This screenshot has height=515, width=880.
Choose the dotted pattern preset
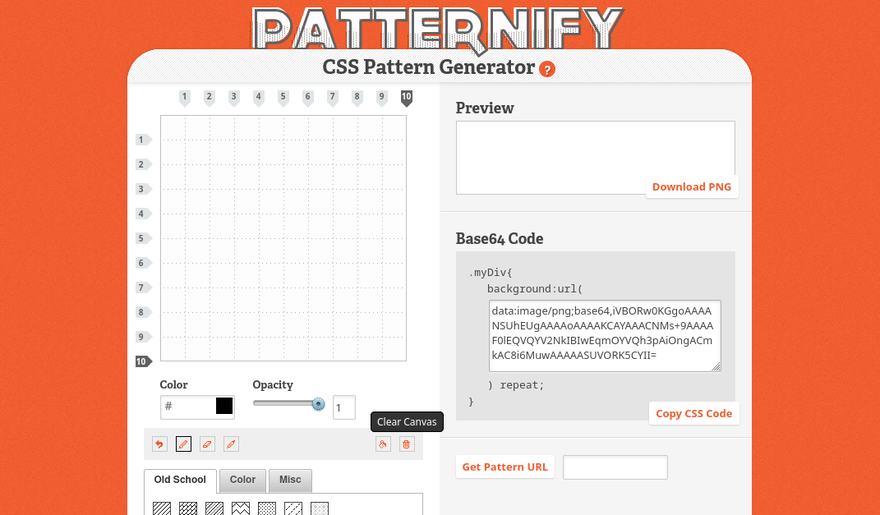click(267, 508)
